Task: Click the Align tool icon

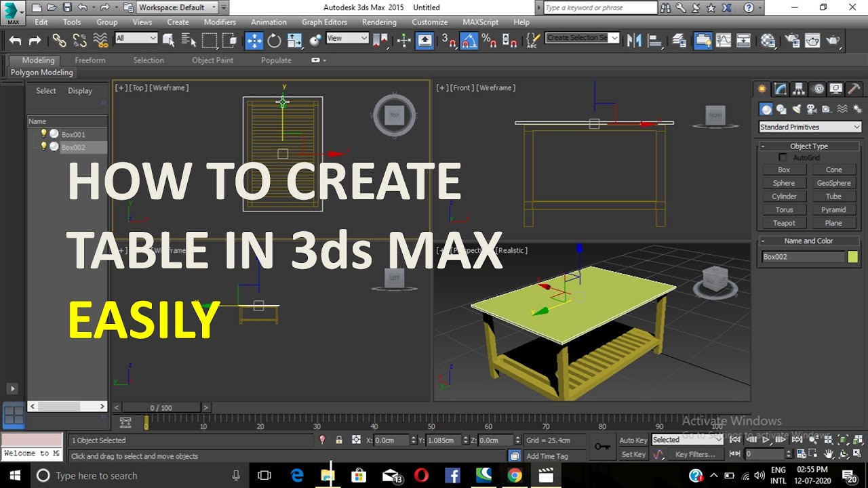Action: click(655, 41)
